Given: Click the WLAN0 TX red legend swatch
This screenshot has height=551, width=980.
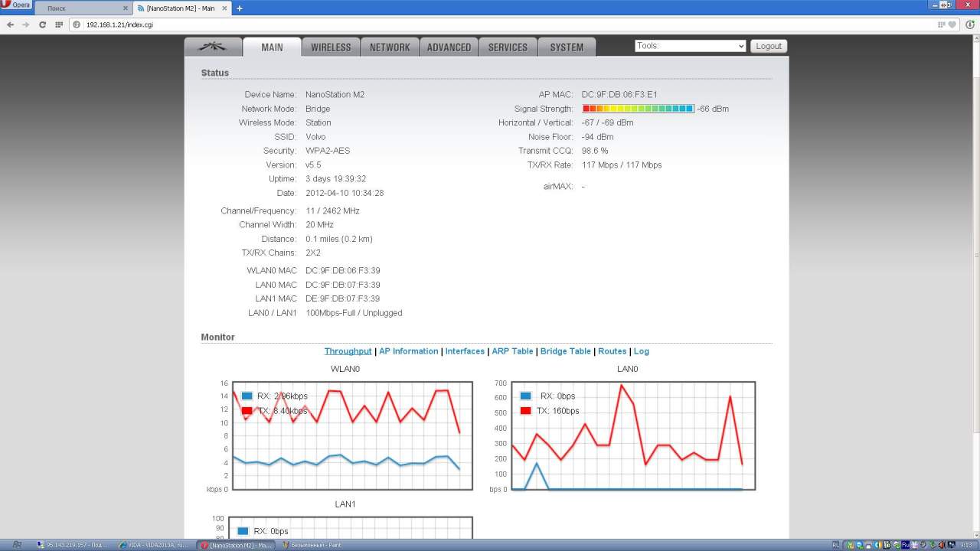Looking at the screenshot, I should tap(247, 411).
